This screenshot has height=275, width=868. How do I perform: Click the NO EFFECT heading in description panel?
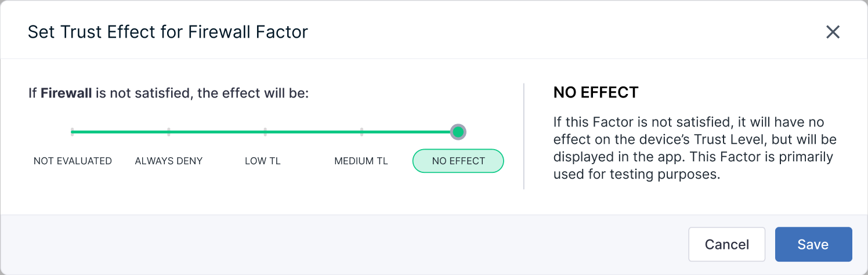click(596, 92)
